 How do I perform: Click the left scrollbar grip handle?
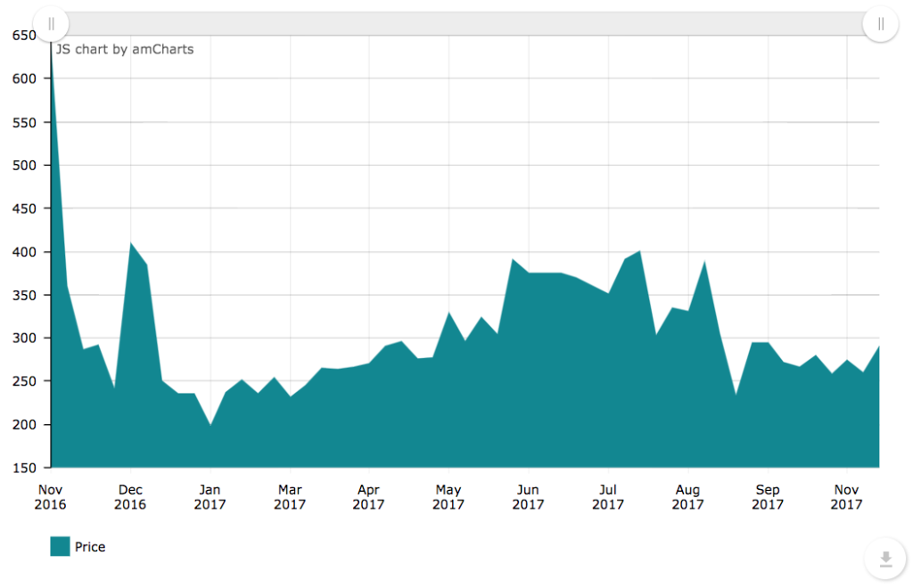coord(51,24)
